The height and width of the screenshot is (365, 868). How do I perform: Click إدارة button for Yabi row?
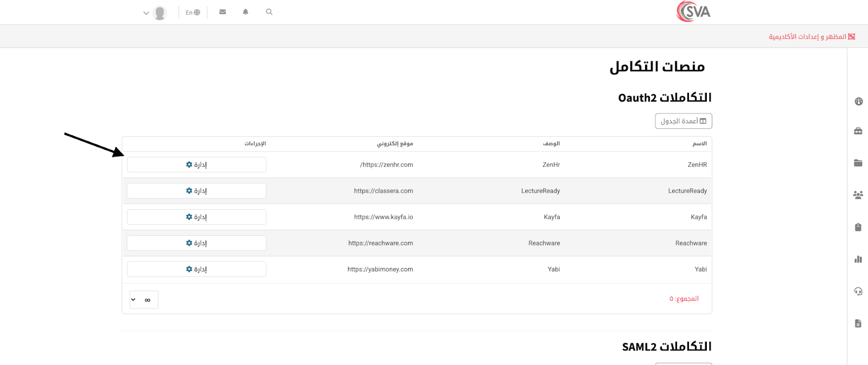[x=196, y=269]
